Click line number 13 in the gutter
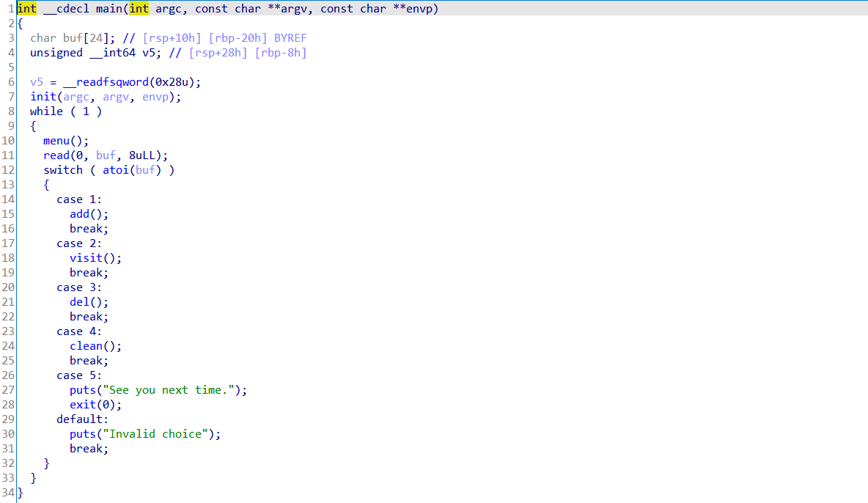This screenshot has height=503, width=868. coord(8,185)
